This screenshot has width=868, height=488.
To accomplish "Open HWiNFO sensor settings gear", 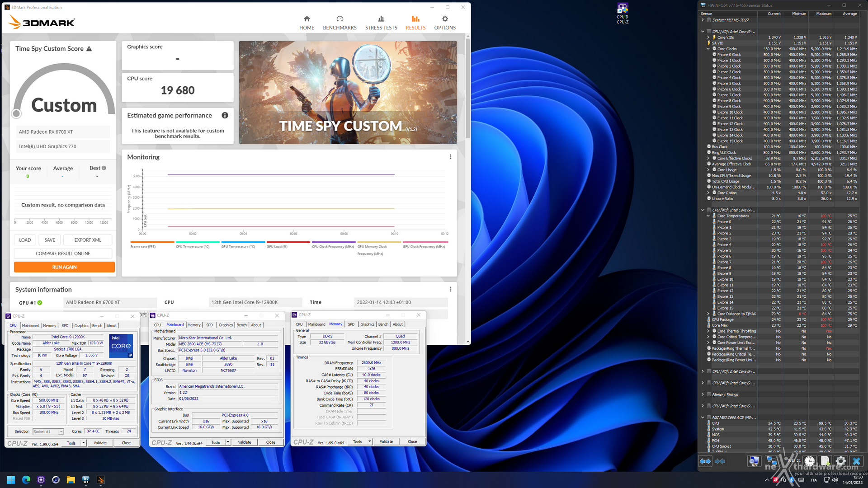I will pyautogui.click(x=840, y=461).
